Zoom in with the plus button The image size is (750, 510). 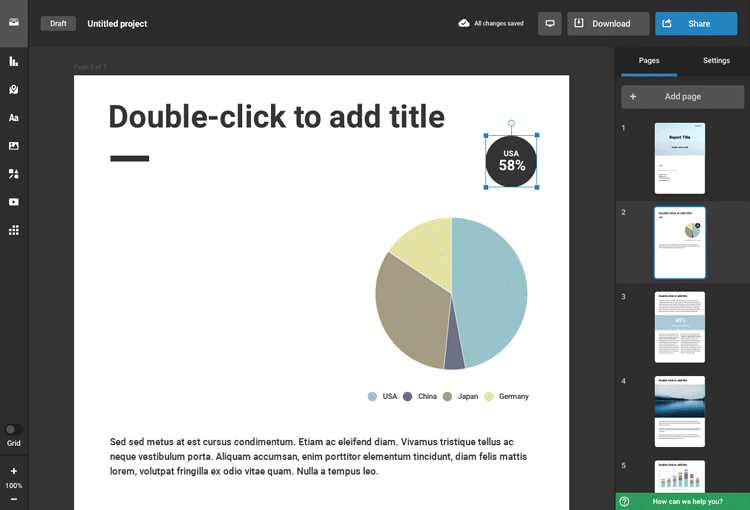pos(14,471)
